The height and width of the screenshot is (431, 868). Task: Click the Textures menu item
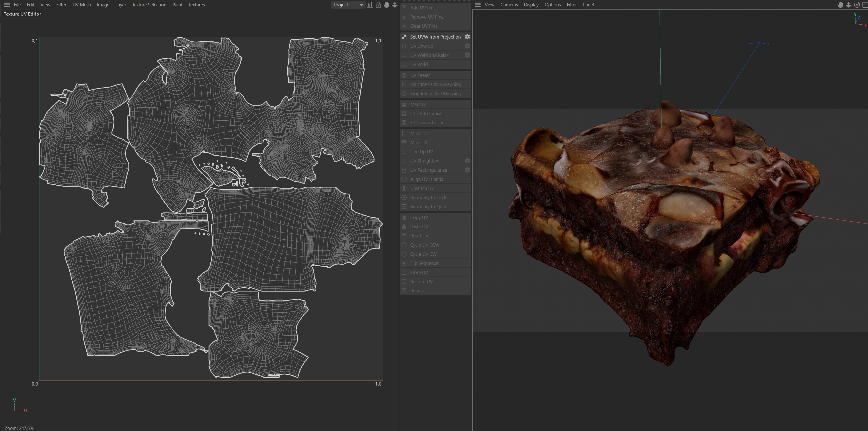[197, 5]
